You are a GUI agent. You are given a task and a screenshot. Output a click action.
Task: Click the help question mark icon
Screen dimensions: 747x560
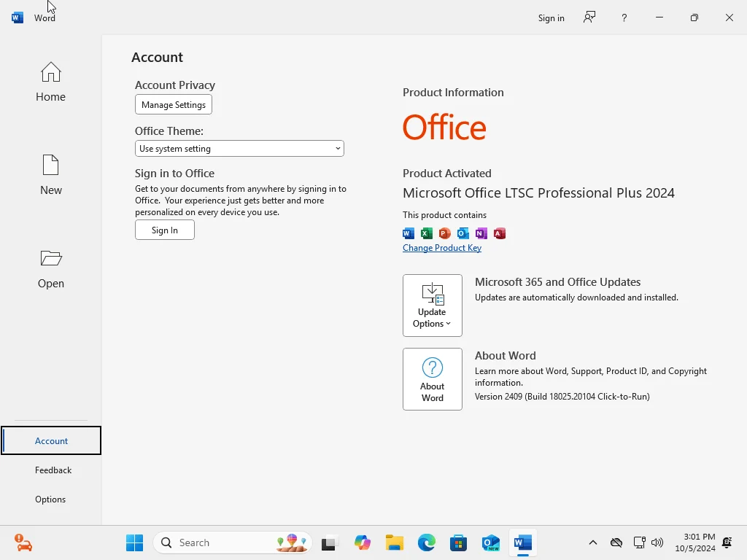(x=624, y=17)
